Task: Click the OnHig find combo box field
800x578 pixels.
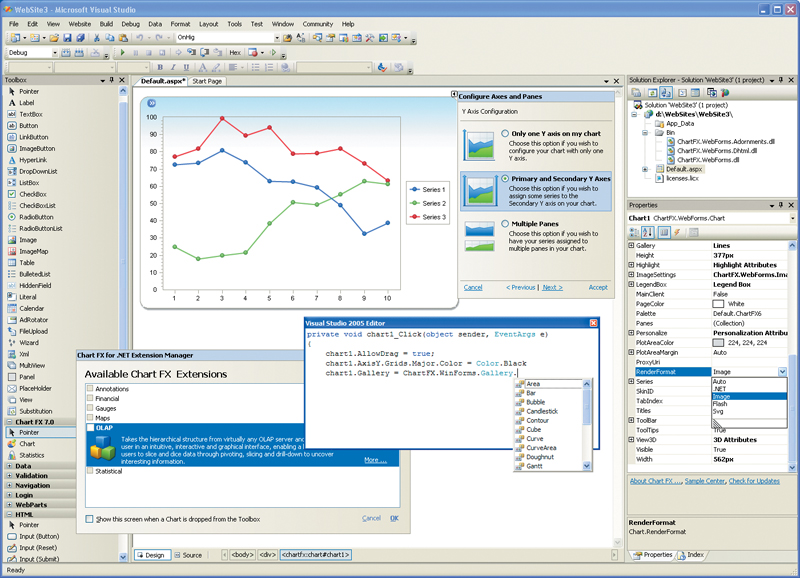Action: [x=228, y=38]
